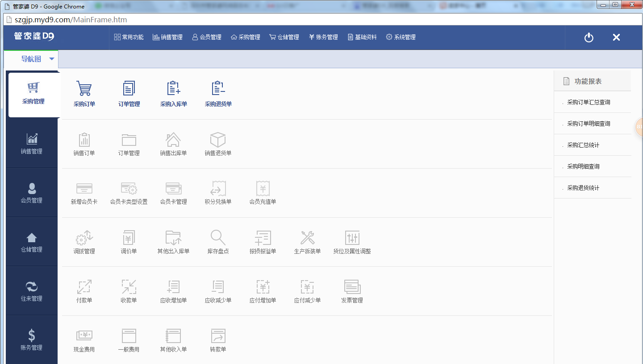Open the 库存盘点 stocktaking tool
The width and height of the screenshot is (643, 364).
(218, 242)
